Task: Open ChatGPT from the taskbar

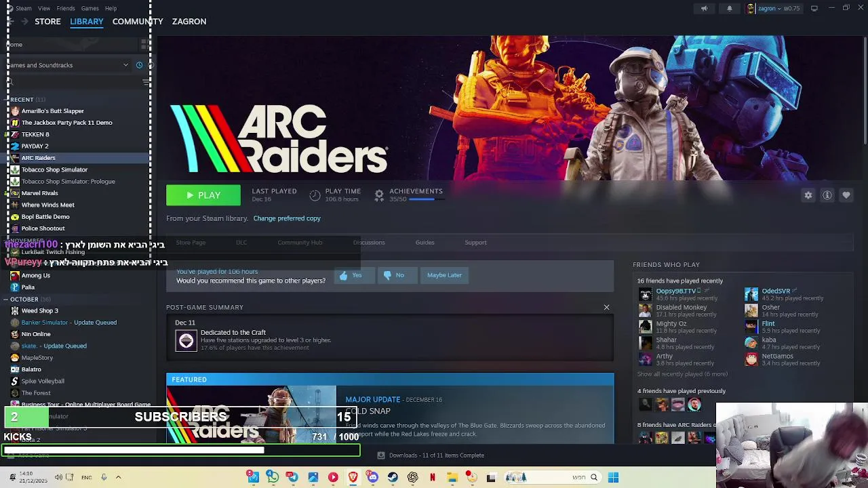Action: pos(412,477)
